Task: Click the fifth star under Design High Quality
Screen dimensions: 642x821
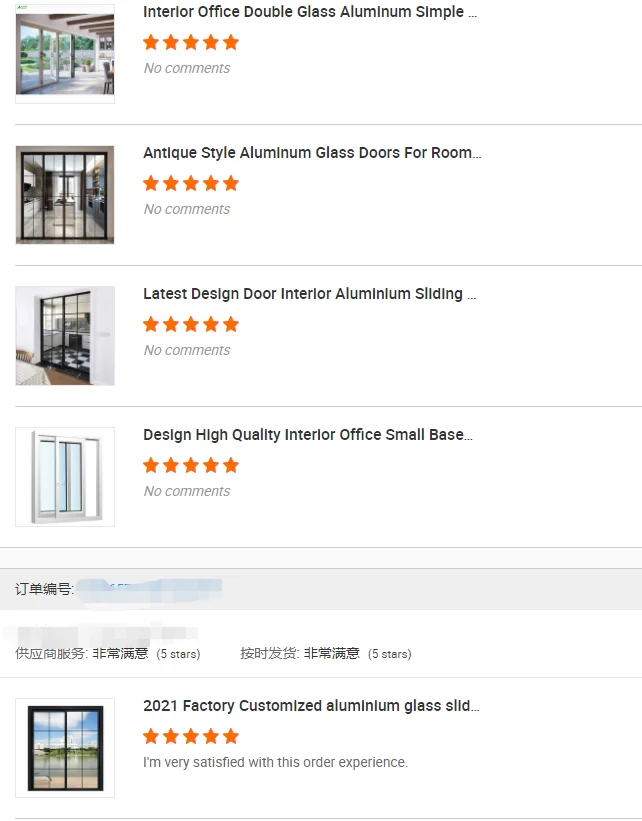Action: pos(231,465)
